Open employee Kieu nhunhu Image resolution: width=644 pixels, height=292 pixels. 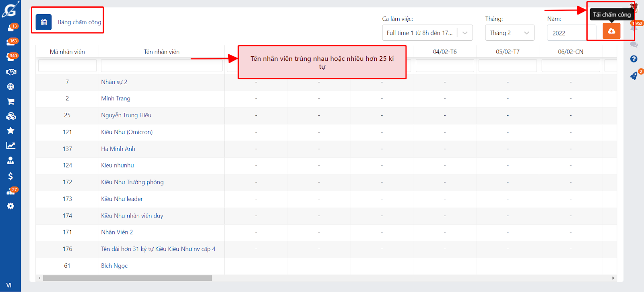tap(118, 166)
